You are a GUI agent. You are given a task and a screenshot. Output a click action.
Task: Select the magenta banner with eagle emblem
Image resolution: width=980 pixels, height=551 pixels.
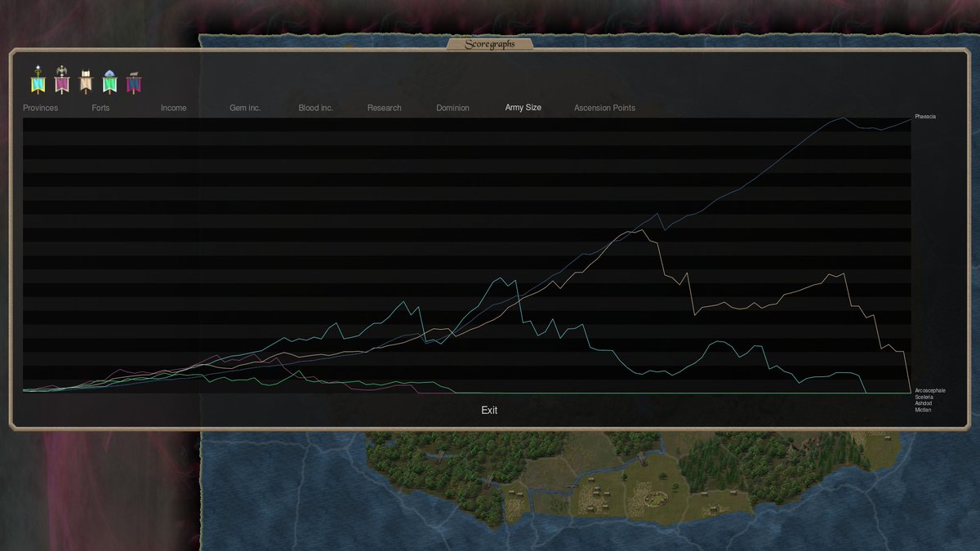pos(62,81)
